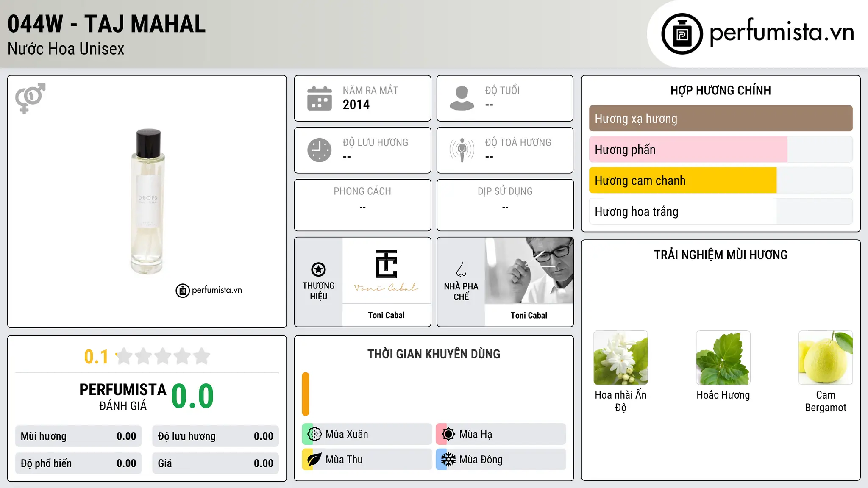Click the Toni Cabal brand logo
The width and height of the screenshot is (868, 488).
[x=386, y=270]
